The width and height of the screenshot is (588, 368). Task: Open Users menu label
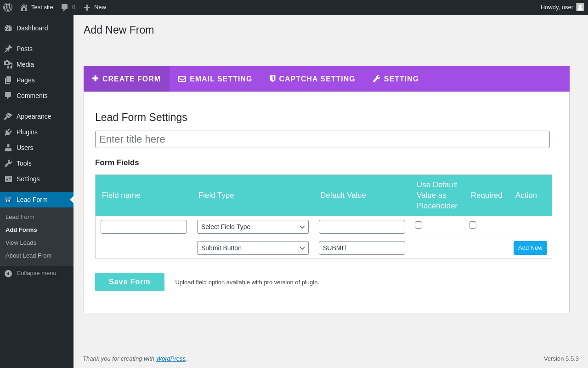click(25, 148)
